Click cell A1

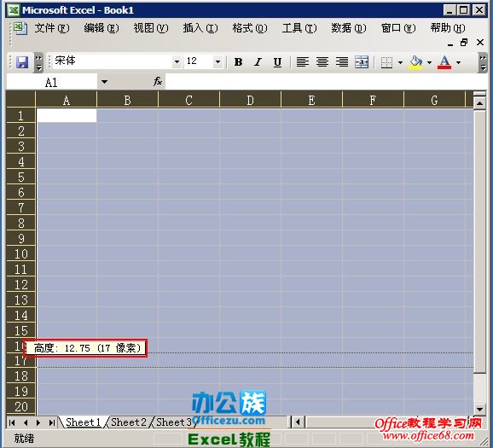[x=67, y=115]
